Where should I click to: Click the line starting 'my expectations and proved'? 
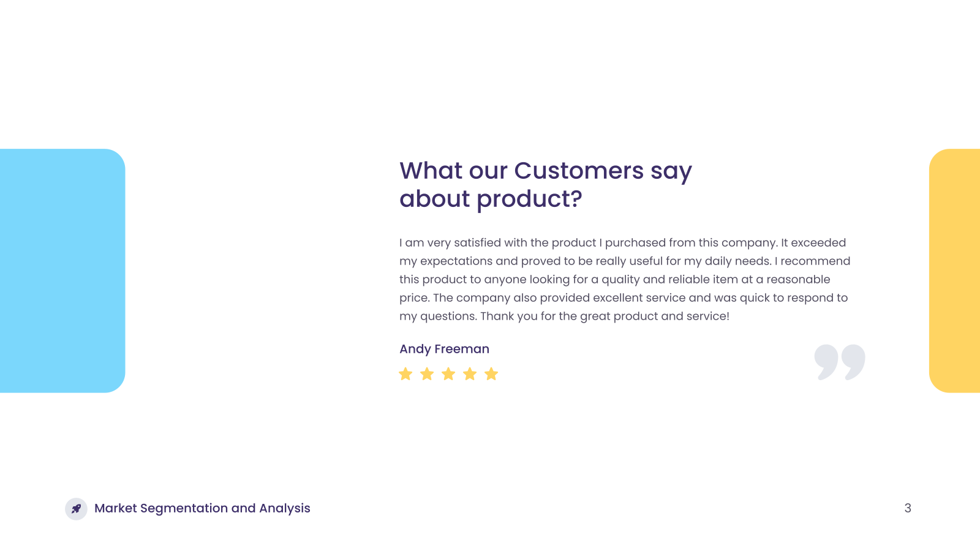click(625, 261)
